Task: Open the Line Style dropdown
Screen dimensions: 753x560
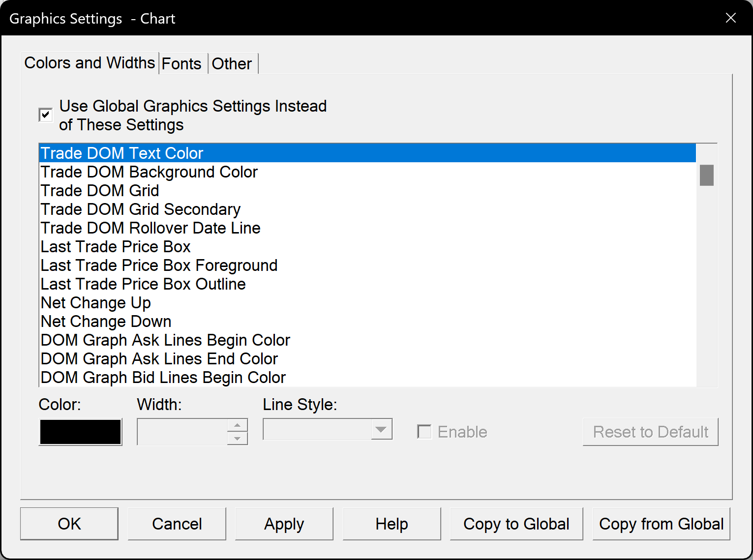Action: [381, 429]
